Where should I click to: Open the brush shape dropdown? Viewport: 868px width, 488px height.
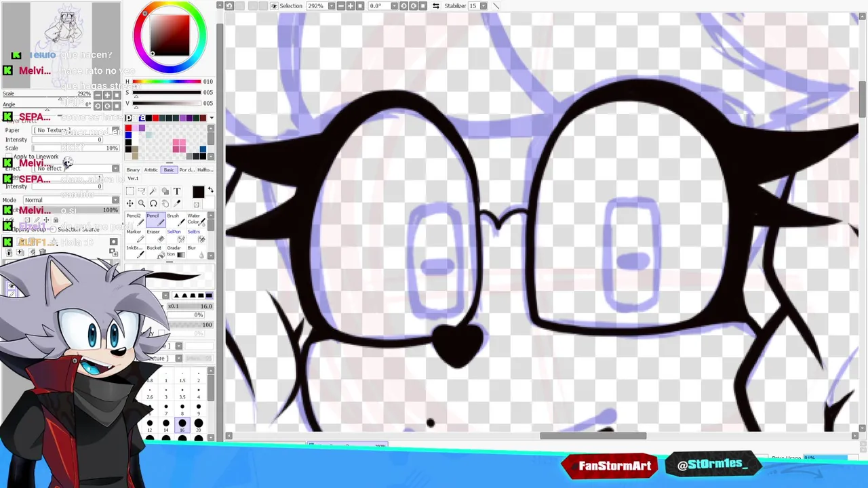[178, 346]
